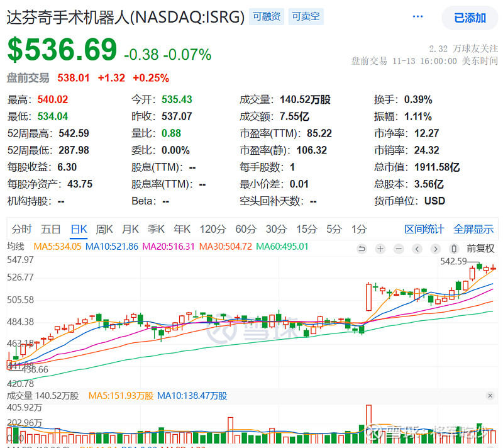The width and height of the screenshot is (503, 448).
Task: Click the MA5:534.05 moving average label
Action: (57, 247)
